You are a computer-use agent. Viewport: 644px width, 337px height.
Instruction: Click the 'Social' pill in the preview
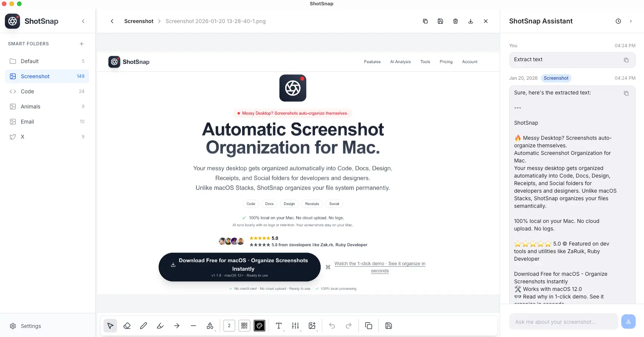tap(334, 204)
